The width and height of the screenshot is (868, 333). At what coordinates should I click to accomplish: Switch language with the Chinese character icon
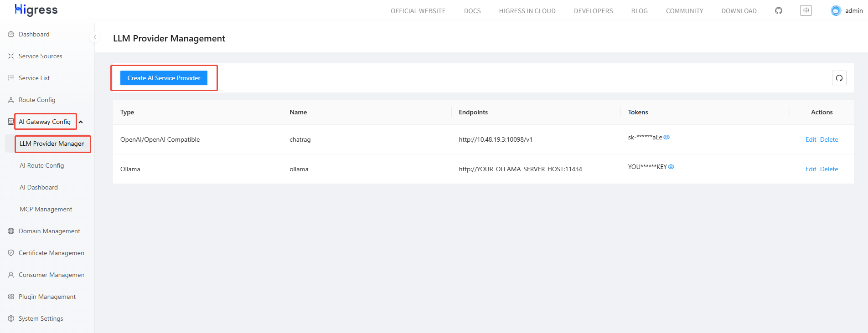806,10
